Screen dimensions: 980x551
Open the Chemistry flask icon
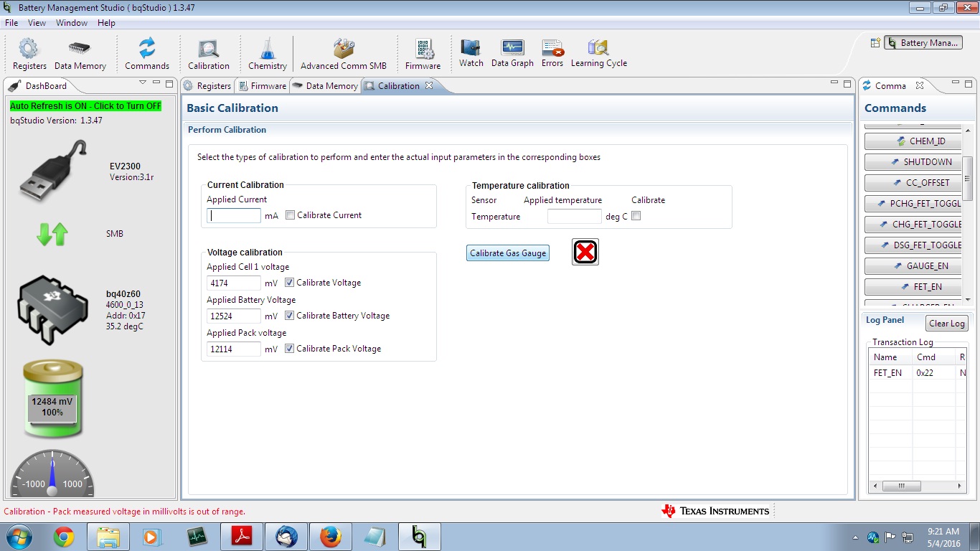point(268,55)
